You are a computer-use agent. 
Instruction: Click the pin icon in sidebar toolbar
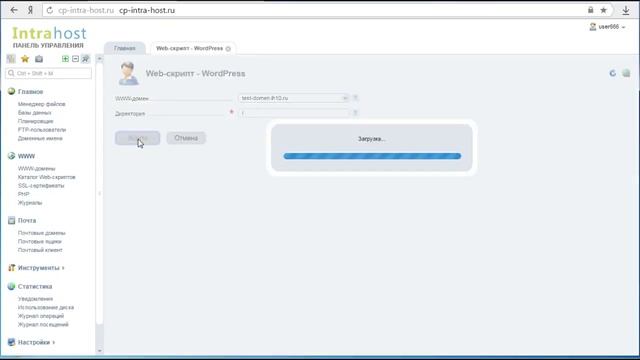point(85,59)
